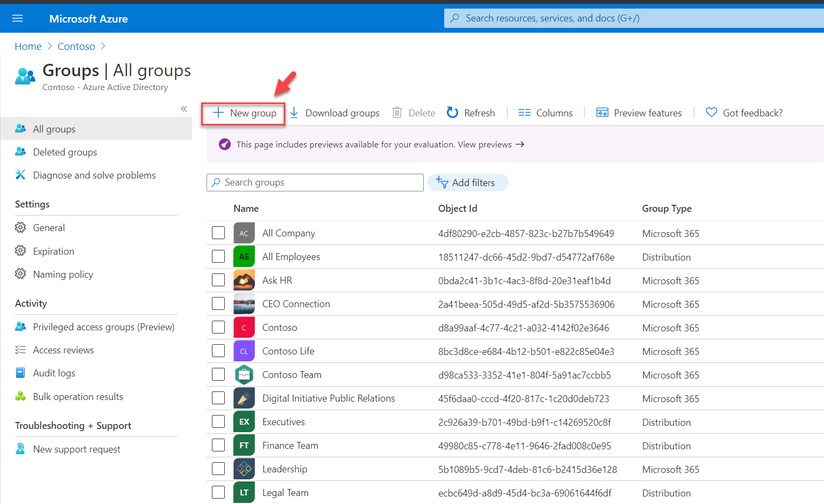Tick the All Employees checkbox
The width and height of the screenshot is (824, 504).
coord(218,256)
